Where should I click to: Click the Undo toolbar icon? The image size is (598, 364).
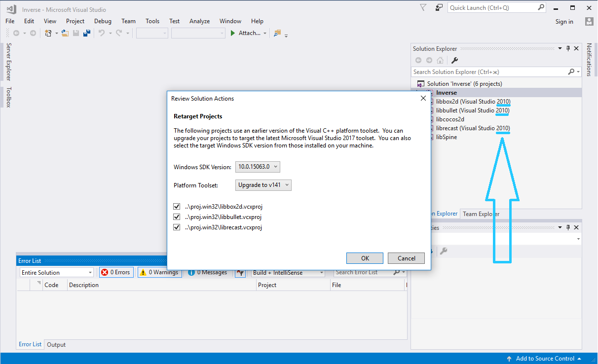coord(101,33)
